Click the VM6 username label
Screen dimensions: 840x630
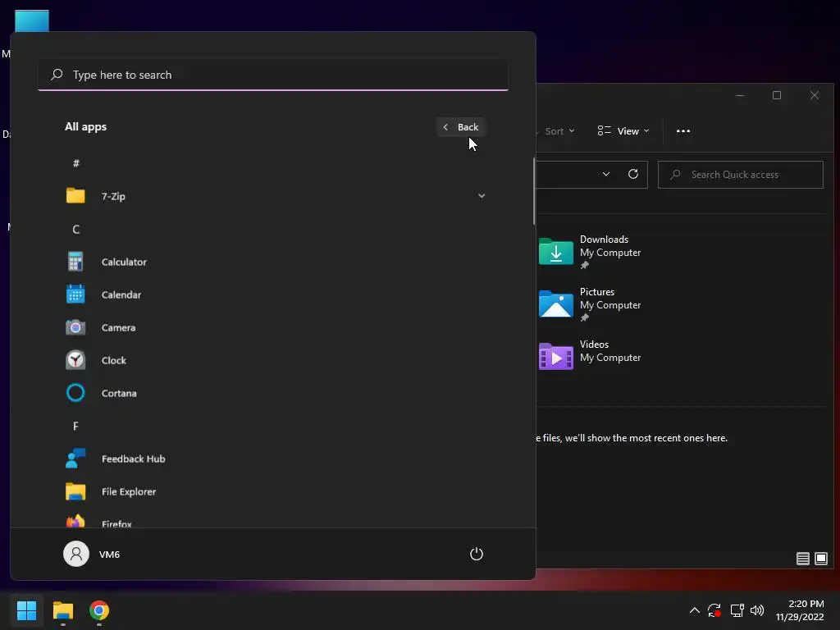[109, 555]
